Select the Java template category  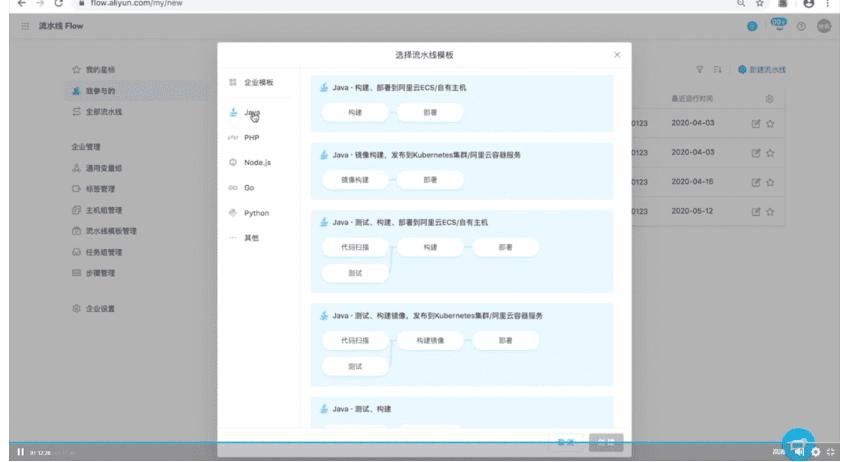(246, 113)
